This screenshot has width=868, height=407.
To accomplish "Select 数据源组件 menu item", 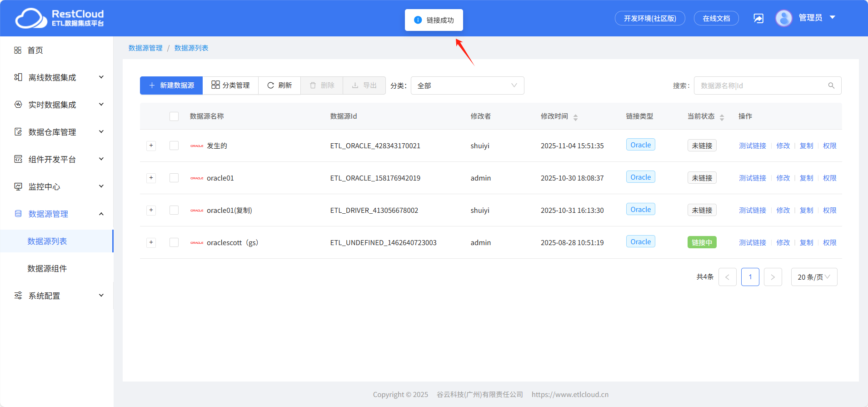I will (x=47, y=268).
